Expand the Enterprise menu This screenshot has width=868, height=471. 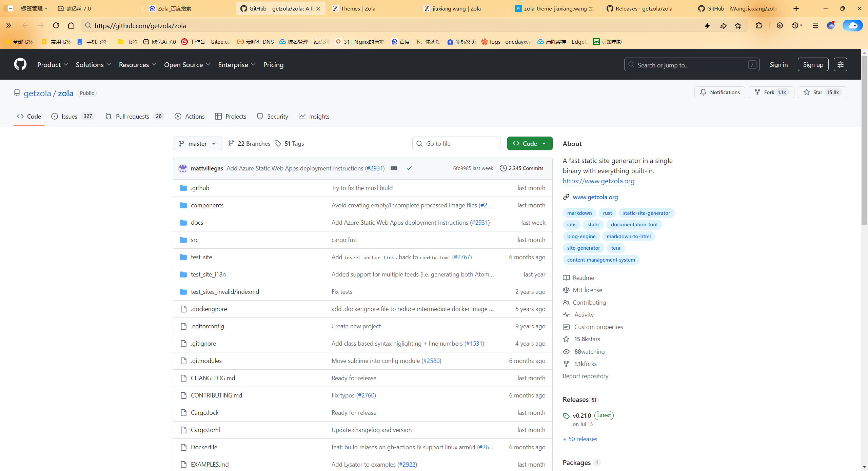tap(237, 65)
